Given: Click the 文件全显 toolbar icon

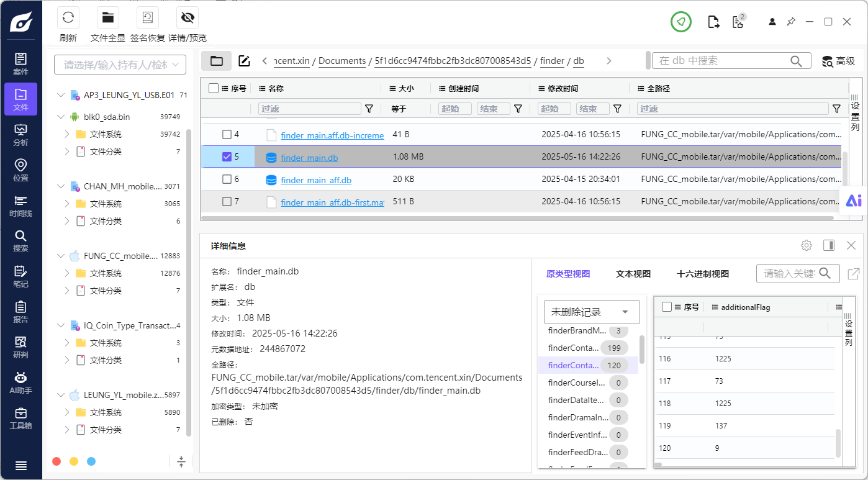Looking at the screenshot, I should pyautogui.click(x=108, y=17).
